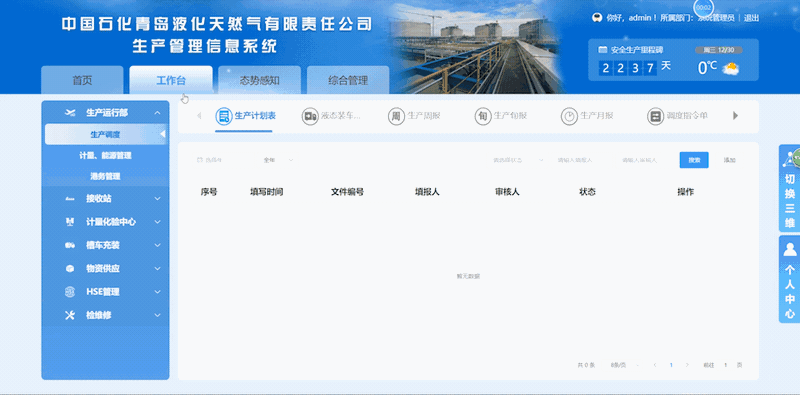Click the 切换三维 network icon

coord(790,159)
